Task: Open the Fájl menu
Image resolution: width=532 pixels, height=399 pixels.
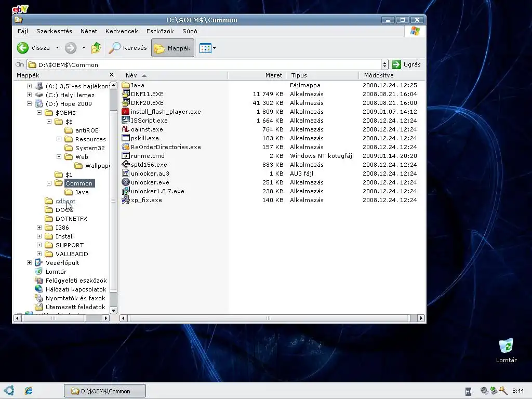Action: point(23,31)
